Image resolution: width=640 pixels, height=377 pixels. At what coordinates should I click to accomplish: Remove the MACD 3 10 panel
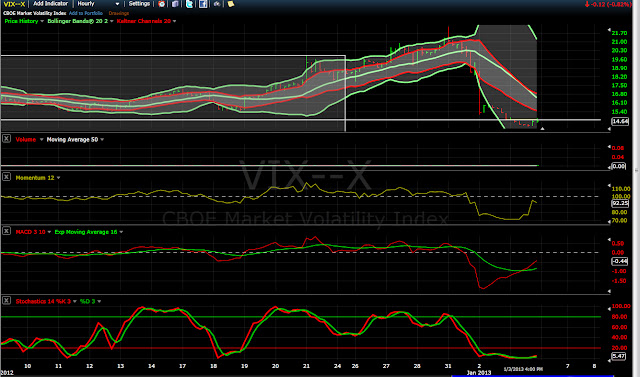pyautogui.click(x=7, y=231)
